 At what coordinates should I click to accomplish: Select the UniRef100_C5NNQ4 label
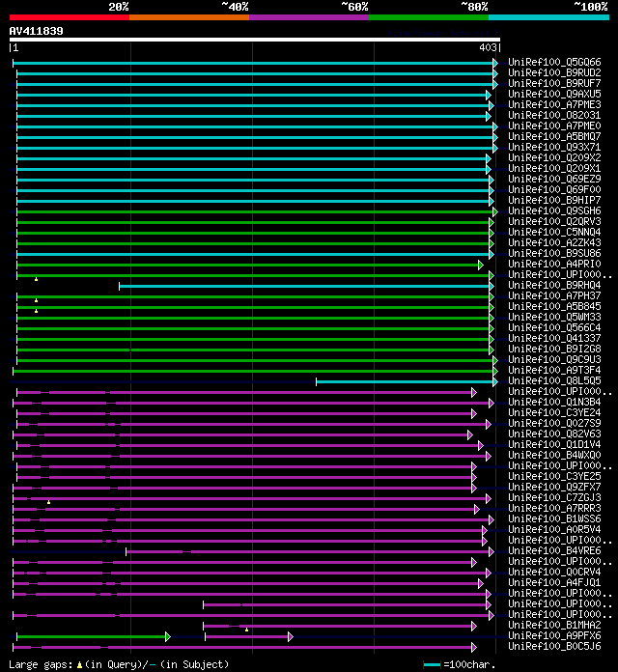click(x=554, y=232)
